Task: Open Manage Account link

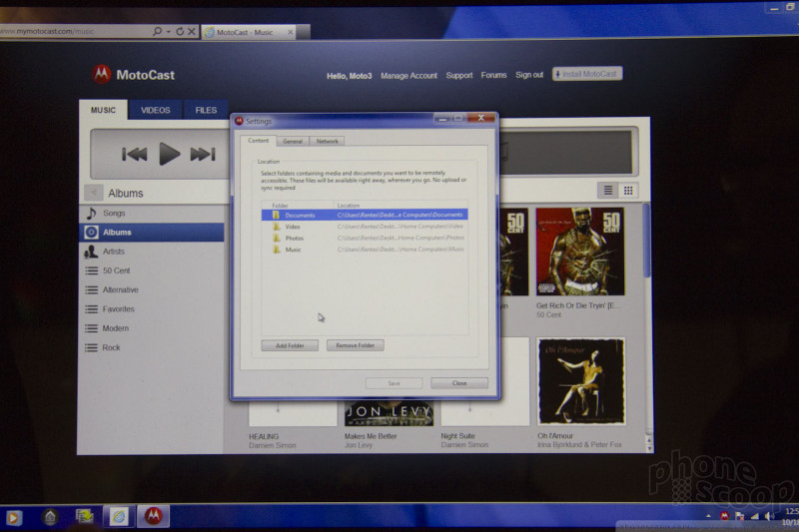Action: click(x=408, y=75)
